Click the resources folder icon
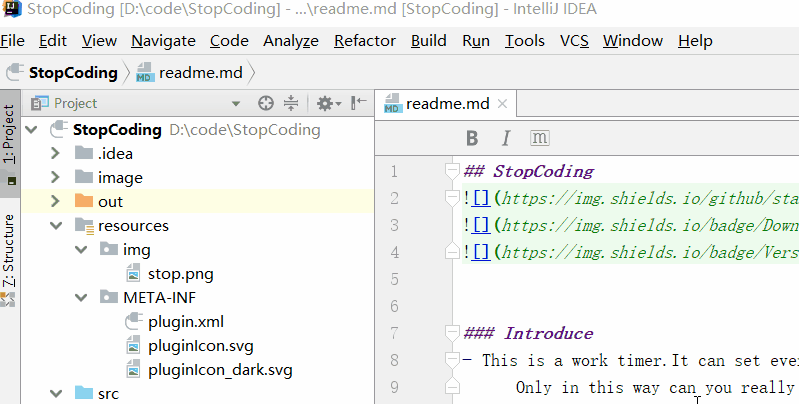This screenshot has height=404, width=799. click(84, 225)
